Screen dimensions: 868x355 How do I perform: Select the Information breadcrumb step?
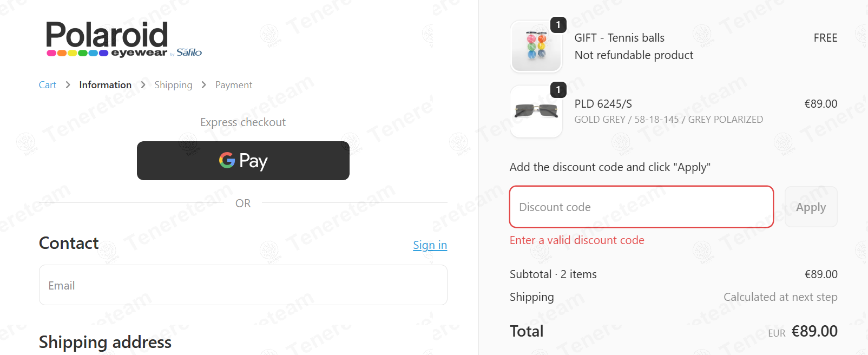point(105,85)
